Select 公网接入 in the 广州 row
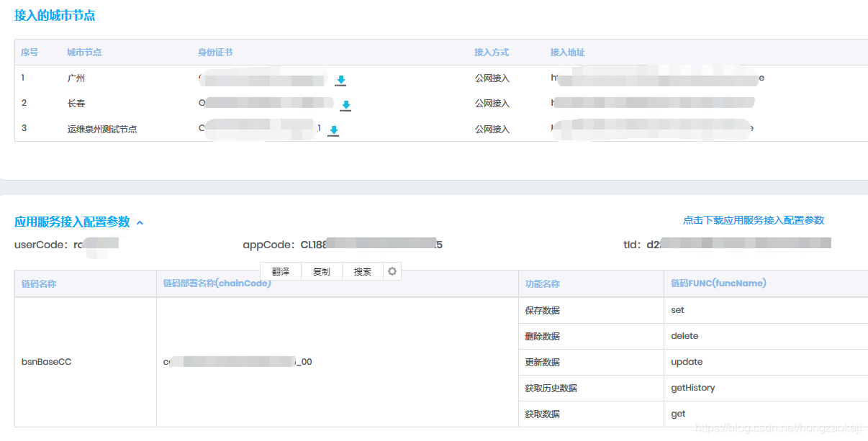Viewport: 868px width, 441px height. [492, 78]
